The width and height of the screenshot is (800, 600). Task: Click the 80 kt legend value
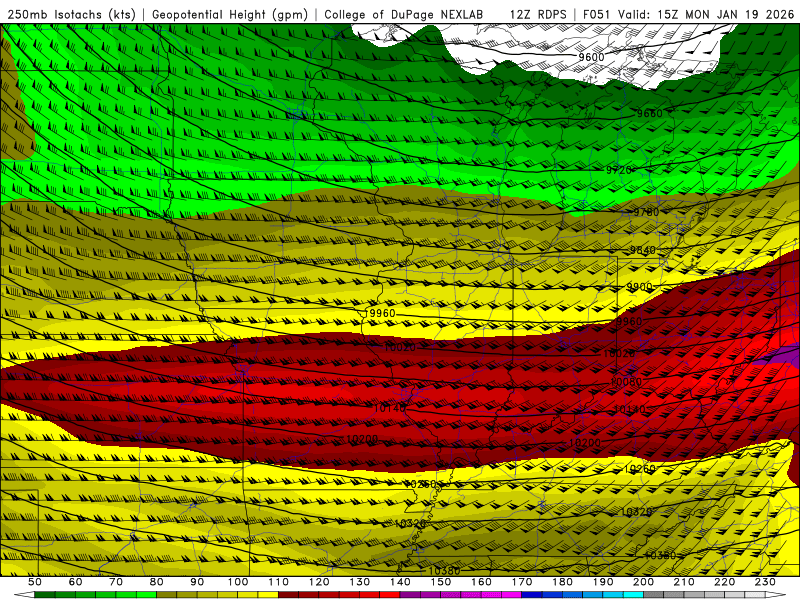point(157,582)
